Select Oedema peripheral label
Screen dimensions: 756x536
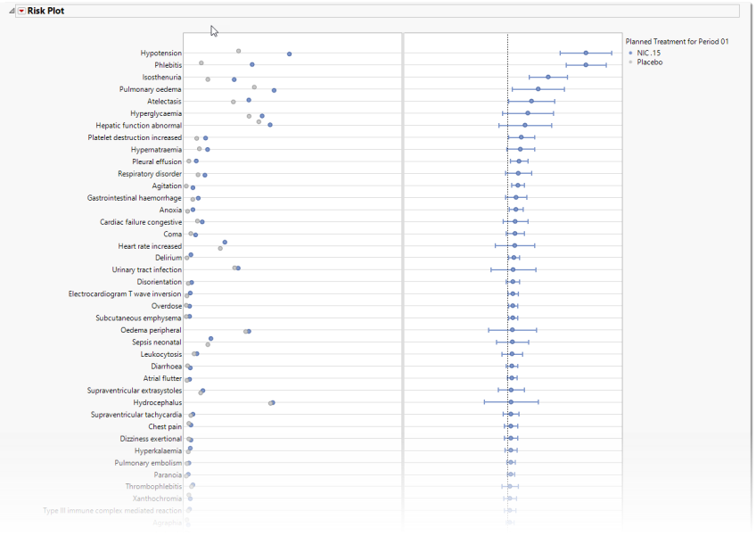click(151, 330)
